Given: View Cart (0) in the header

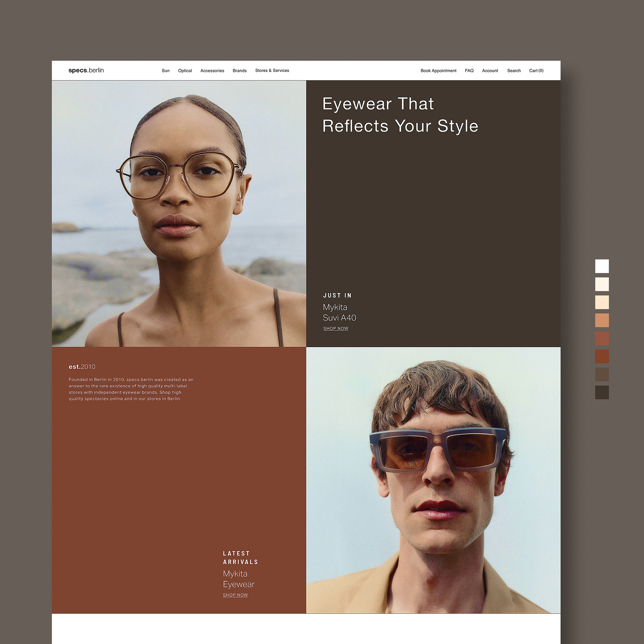Looking at the screenshot, I should 536,71.
